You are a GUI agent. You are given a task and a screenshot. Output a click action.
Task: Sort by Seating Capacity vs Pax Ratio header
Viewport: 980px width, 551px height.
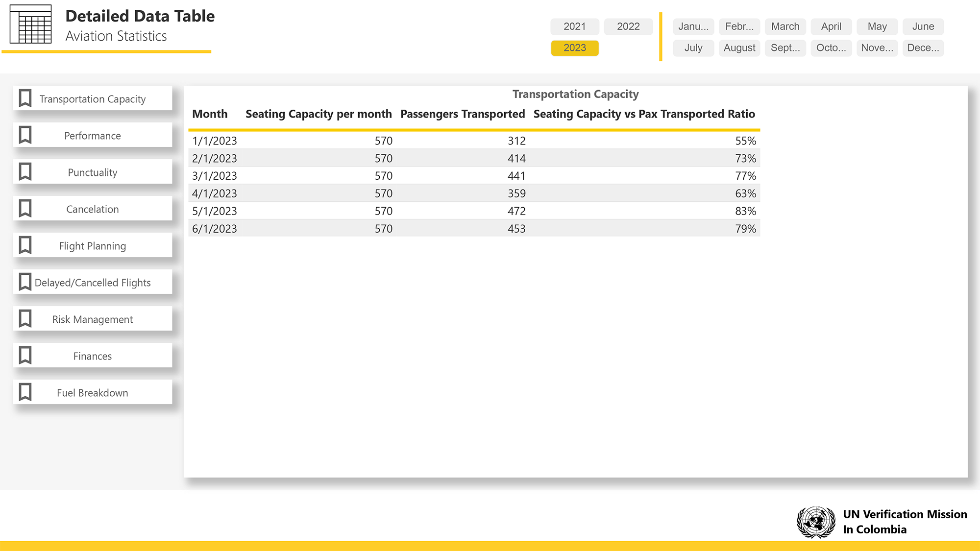644,114
